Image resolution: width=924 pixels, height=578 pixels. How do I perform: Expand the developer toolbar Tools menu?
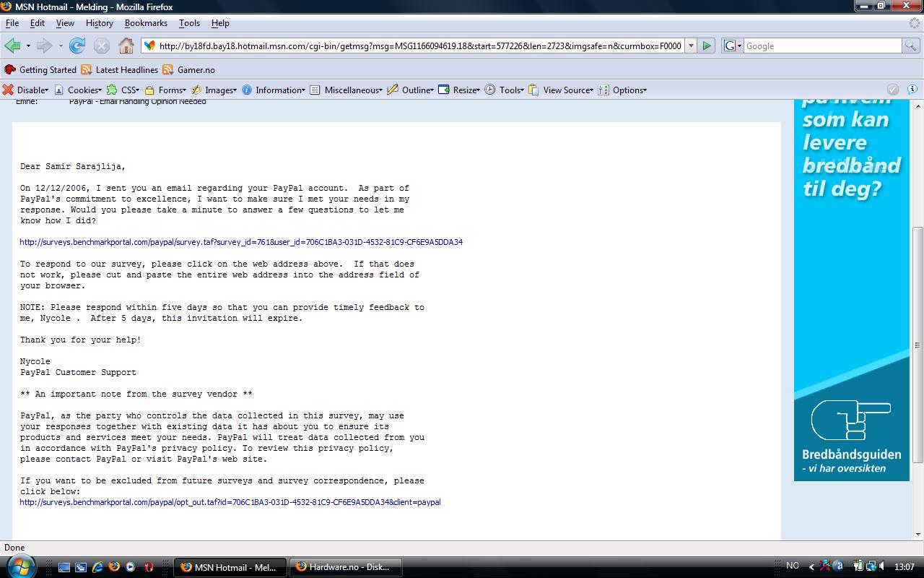click(x=505, y=90)
